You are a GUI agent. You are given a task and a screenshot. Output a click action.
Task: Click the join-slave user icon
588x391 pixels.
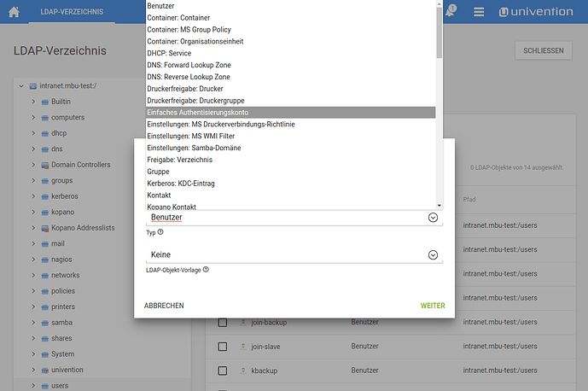click(x=243, y=347)
